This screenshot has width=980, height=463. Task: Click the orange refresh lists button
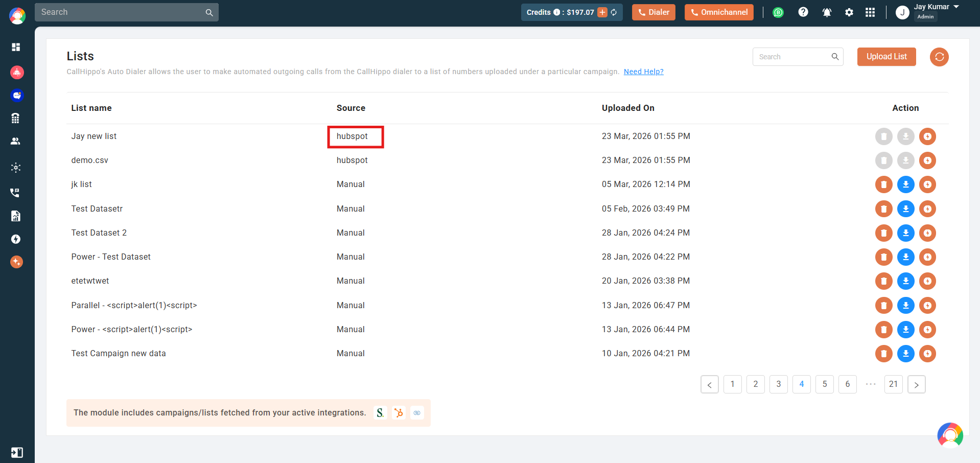(939, 57)
